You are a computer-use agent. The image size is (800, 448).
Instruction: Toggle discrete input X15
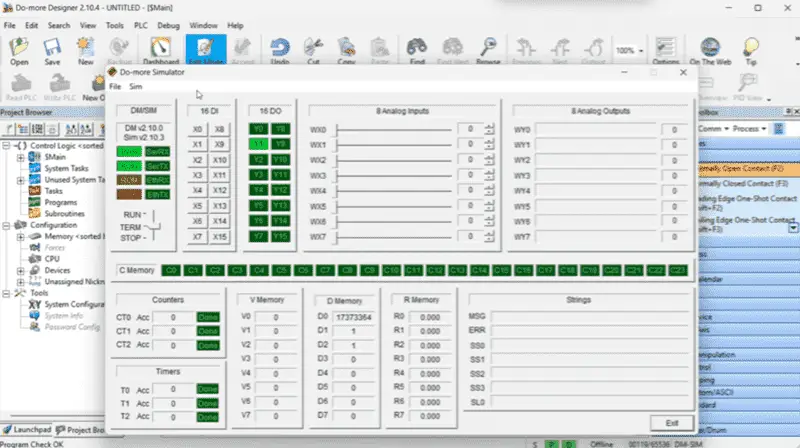pos(219,237)
